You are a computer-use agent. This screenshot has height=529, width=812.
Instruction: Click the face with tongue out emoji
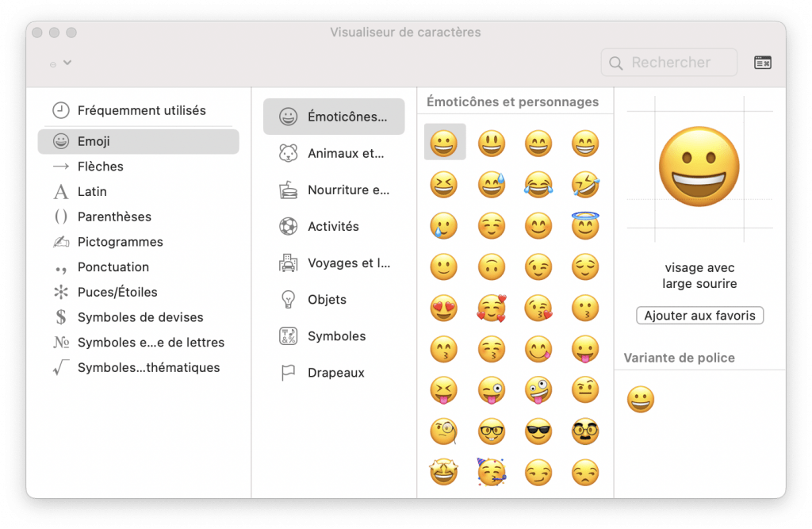click(585, 349)
